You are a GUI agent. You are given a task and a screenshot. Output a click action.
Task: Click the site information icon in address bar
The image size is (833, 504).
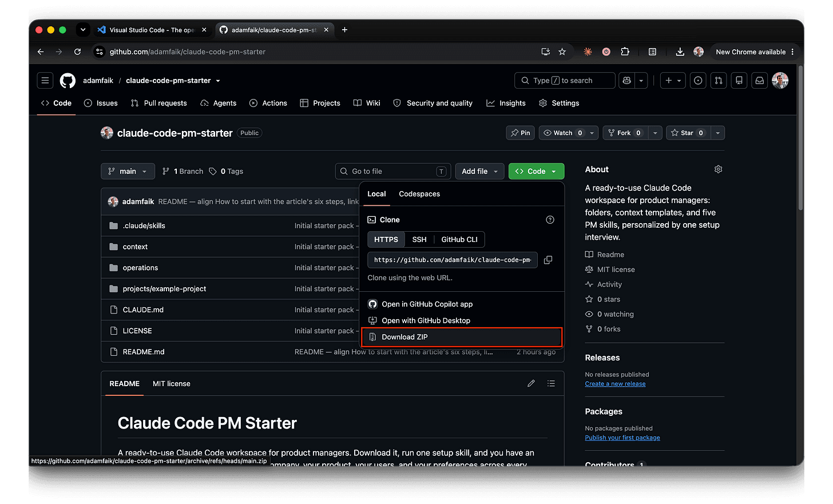[x=100, y=51]
